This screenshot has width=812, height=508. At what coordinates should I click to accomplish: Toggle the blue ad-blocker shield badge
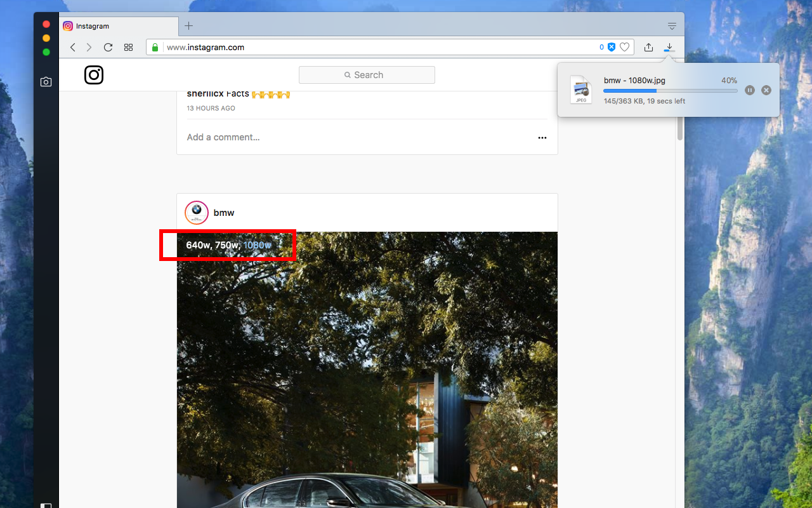pyautogui.click(x=611, y=46)
